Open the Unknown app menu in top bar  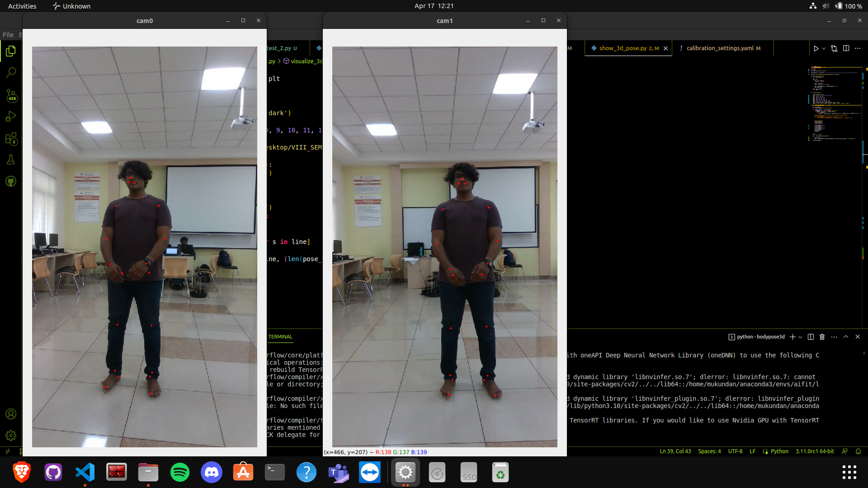[x=71, y=6]
